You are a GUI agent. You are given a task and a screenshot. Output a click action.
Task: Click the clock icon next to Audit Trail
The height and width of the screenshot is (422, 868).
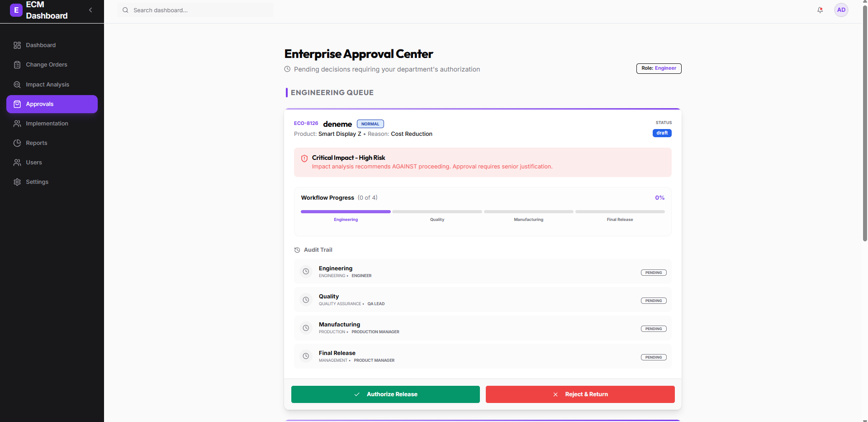(x=297, y=250)
